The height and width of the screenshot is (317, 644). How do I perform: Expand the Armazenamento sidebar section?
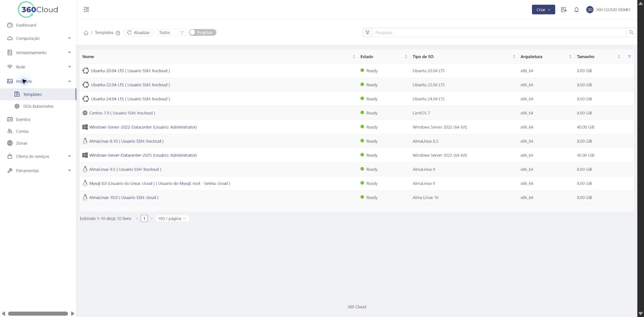coord(38,52)
